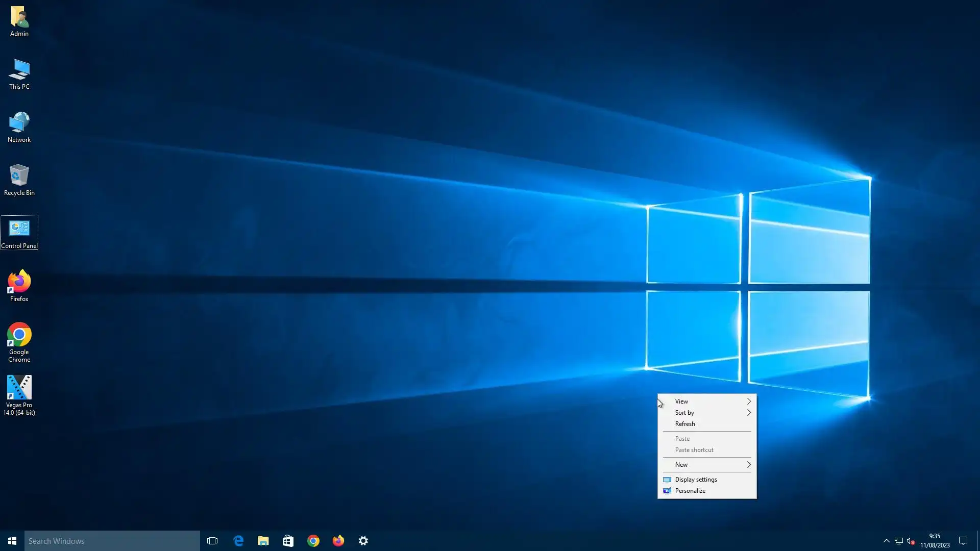Screen dimensions: 980x551
Task: Select the Admin user folder icon
Action: (19, 17)
